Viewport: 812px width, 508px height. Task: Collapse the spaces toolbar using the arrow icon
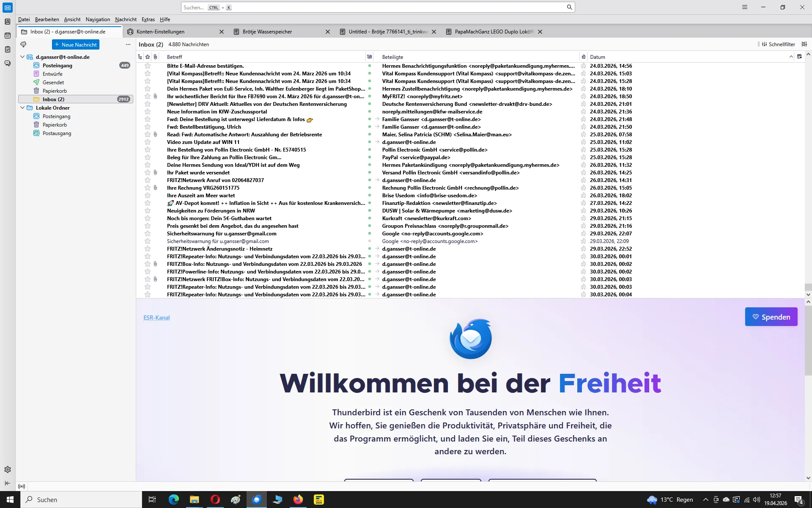coord(8,483)
